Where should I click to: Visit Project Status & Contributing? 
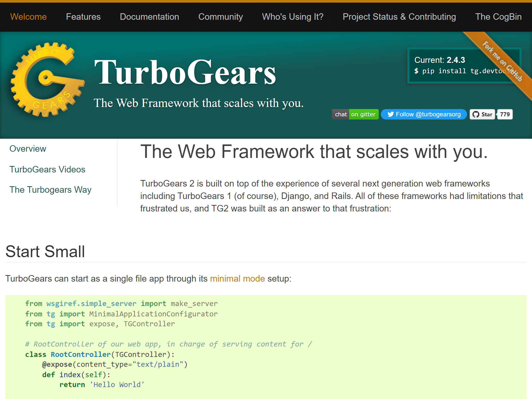[399, 17]
